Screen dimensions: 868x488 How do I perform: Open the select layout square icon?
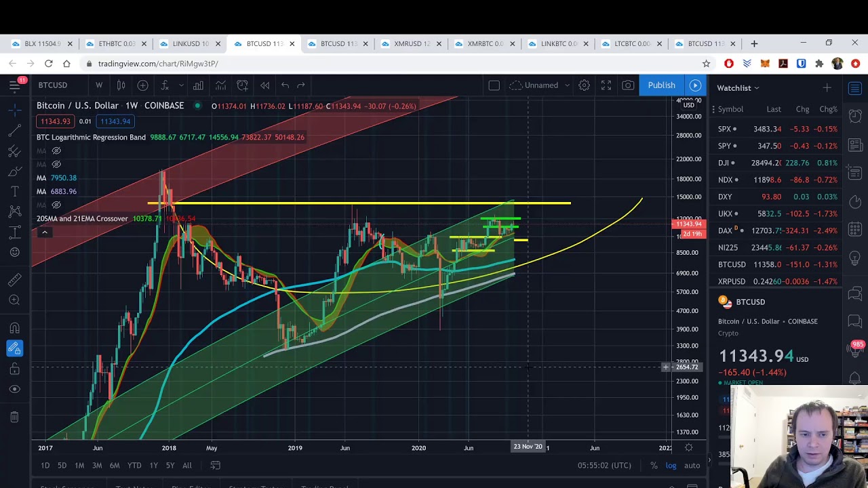click(x=494, y=85)
